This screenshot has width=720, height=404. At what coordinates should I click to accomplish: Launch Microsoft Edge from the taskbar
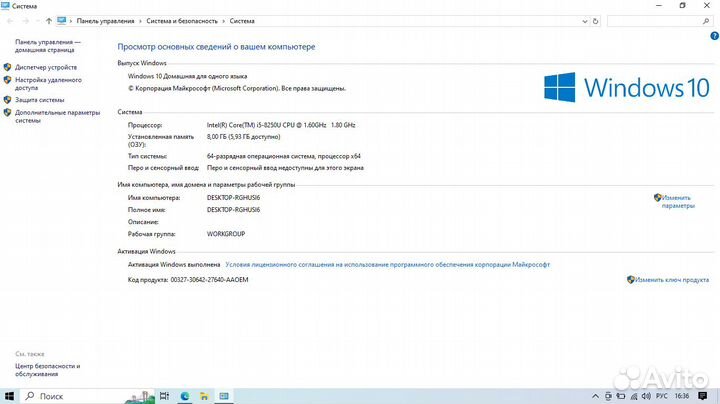click(x=185, y=396)
